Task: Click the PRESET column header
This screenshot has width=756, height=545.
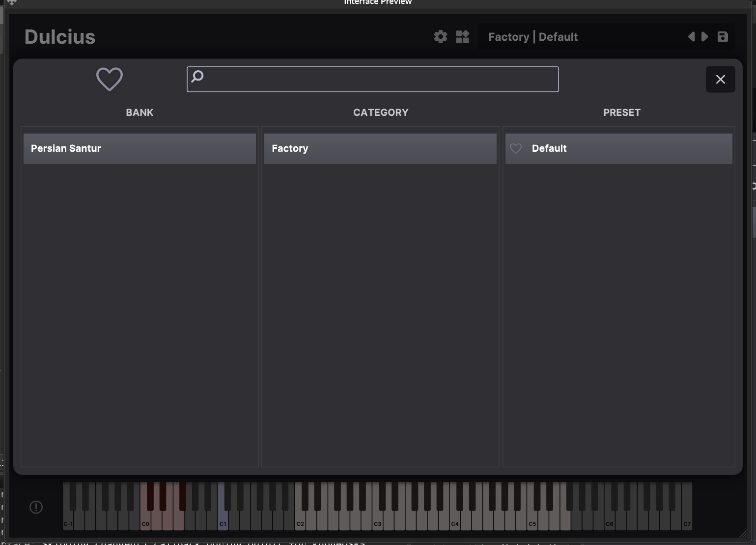Action: coord(622,112)
